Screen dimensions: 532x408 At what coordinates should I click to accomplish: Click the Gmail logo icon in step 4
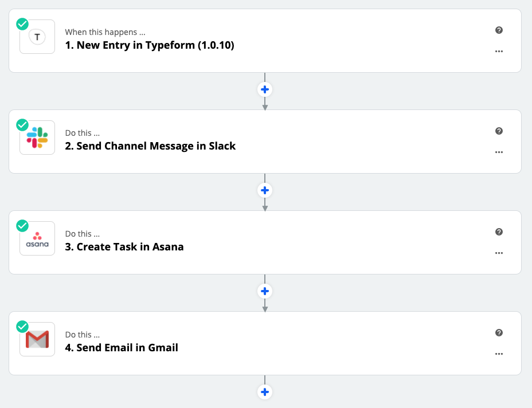(x=37, y=339)
